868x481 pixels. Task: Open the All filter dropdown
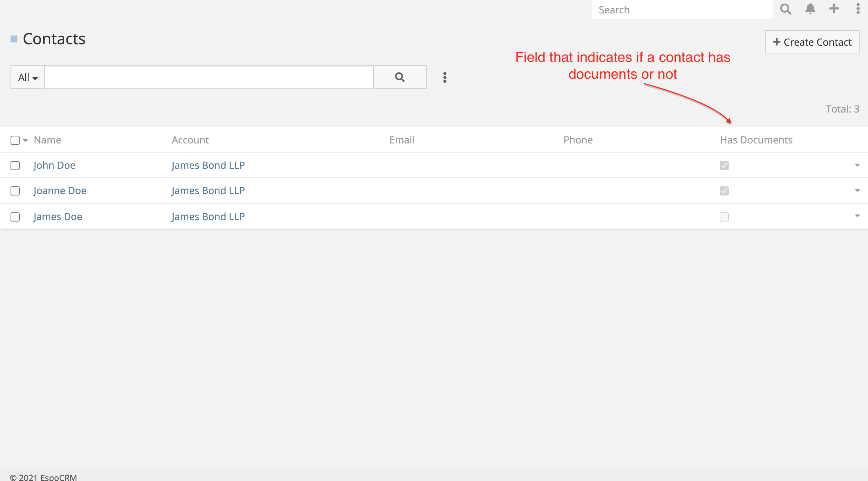coord(28,77)
